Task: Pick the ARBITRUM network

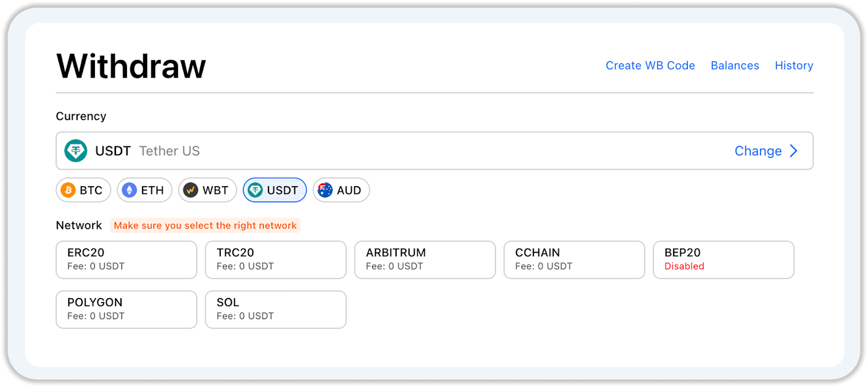Action: coord(425,259)
